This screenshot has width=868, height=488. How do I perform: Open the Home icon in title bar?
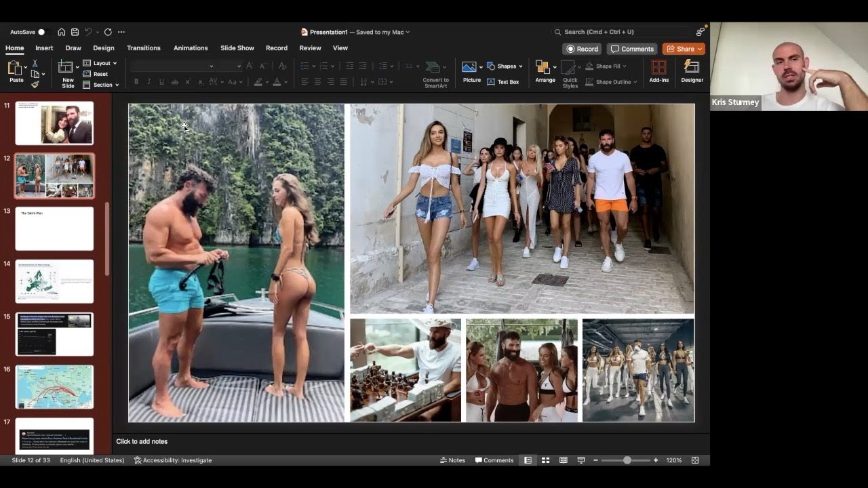62,32
